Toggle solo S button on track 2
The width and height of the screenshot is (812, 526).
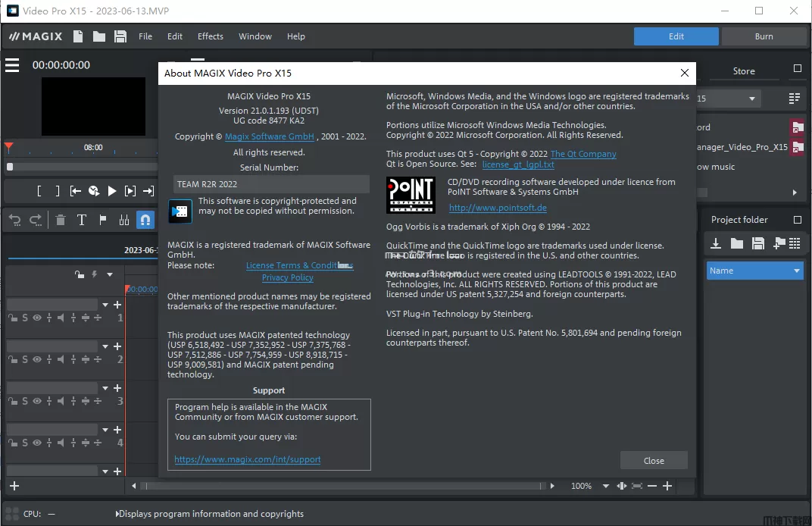point(25,359)
